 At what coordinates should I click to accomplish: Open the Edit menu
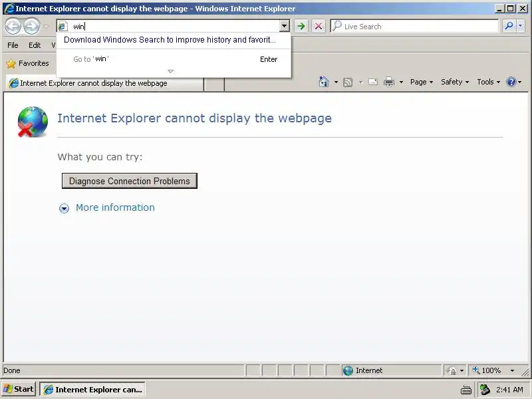click(35, 45)
